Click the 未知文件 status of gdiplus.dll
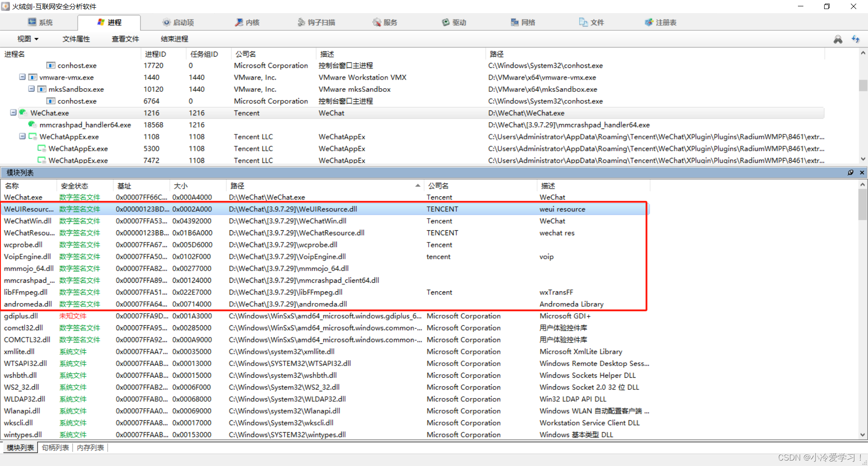Image resolution: width=868 pixels, height=466 pixels. pyautogui.click(x=73, y=316)
